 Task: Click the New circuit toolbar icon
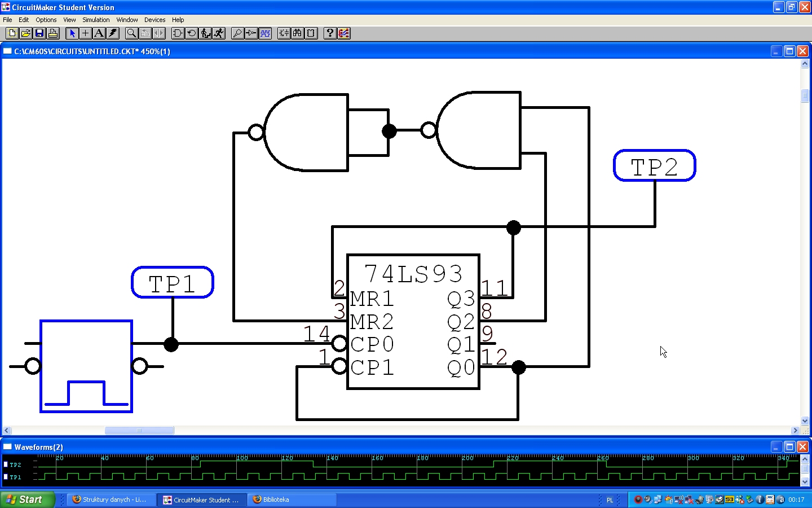(12, 33)
